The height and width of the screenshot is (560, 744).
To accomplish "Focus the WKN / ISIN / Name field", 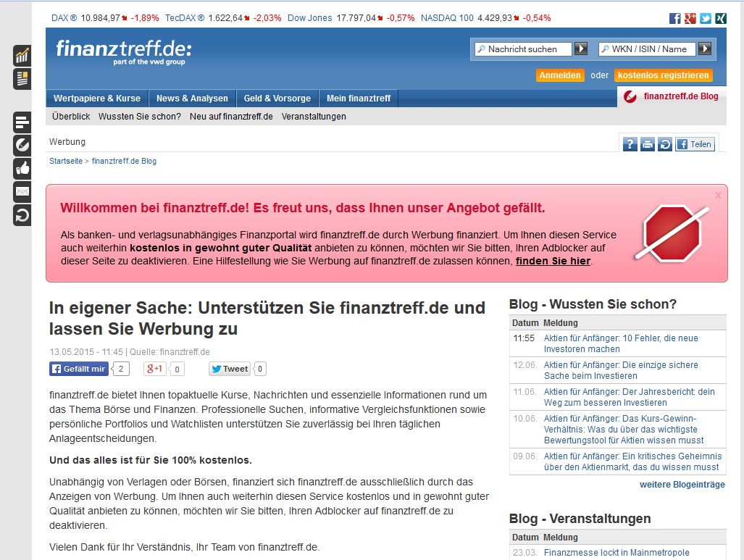I will [x=647, y=49].
